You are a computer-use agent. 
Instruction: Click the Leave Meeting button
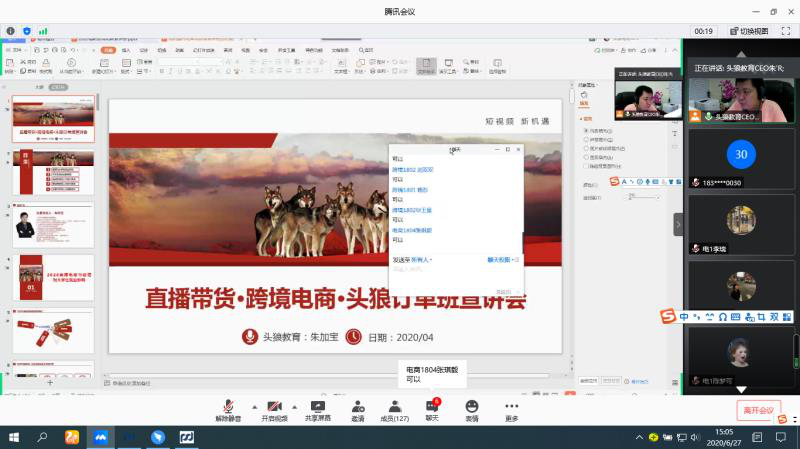[x=759, y=410]
